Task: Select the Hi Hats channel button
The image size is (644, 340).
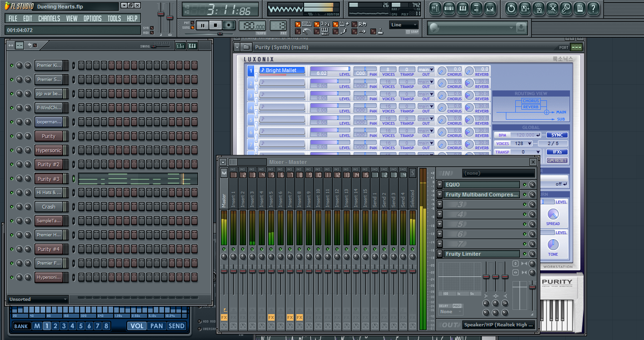Action: pyautogui.click(x=49, y=193)
